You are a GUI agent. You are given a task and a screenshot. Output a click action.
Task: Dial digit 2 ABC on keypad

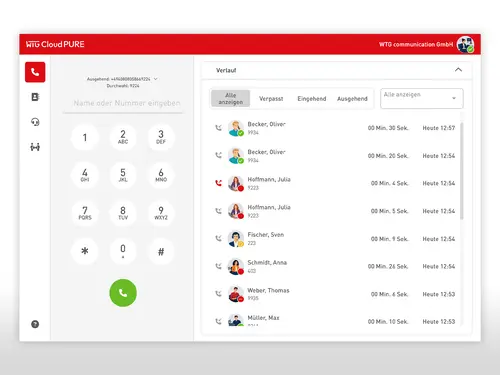coord(123,137)
